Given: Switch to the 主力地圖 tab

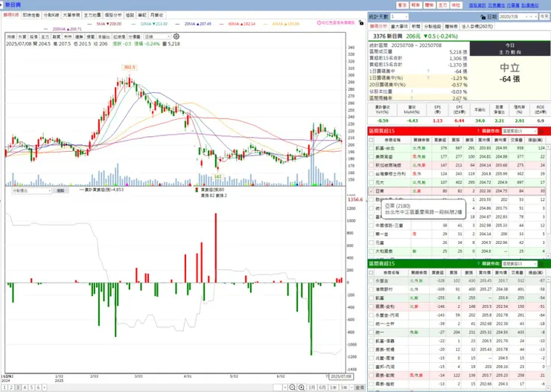Looking at the screenshot, I should (x=92, y=15).
